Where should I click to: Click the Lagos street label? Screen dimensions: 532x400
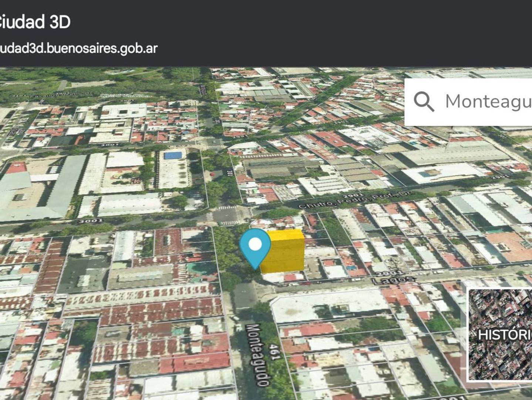tap(393, 279)
